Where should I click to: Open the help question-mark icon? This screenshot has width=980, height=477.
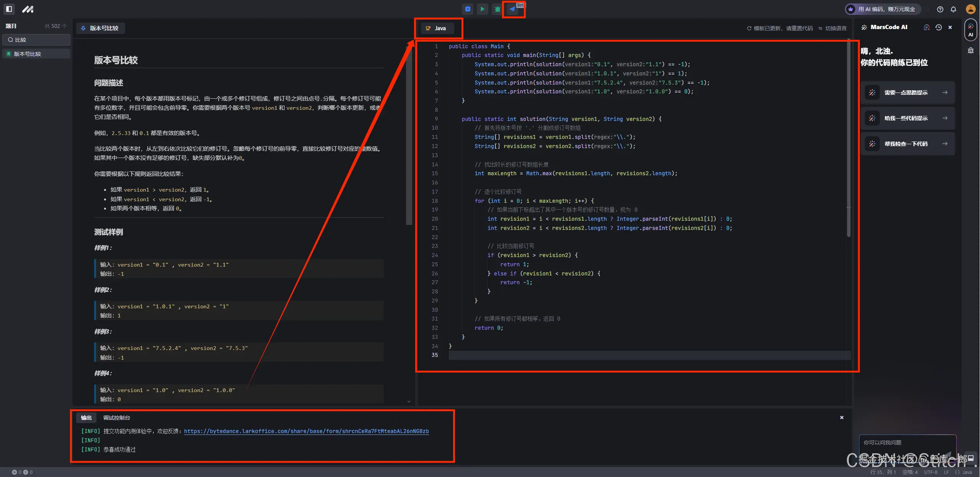[x=940, y=9]
